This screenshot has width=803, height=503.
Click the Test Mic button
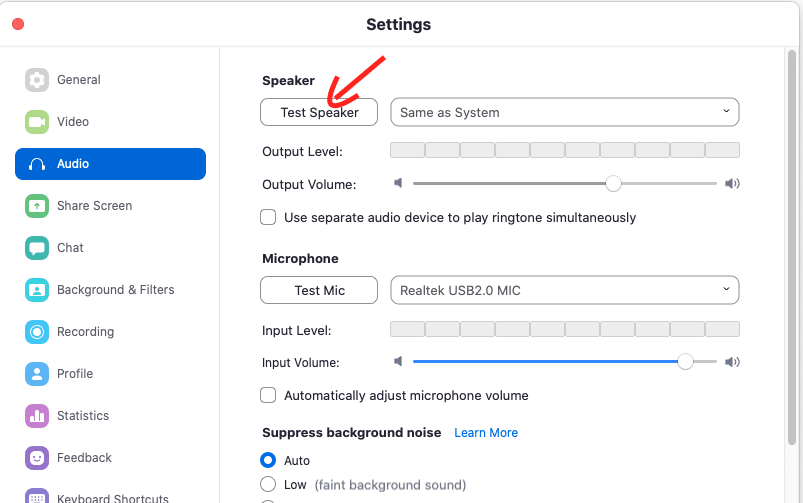tap(319, 290)
